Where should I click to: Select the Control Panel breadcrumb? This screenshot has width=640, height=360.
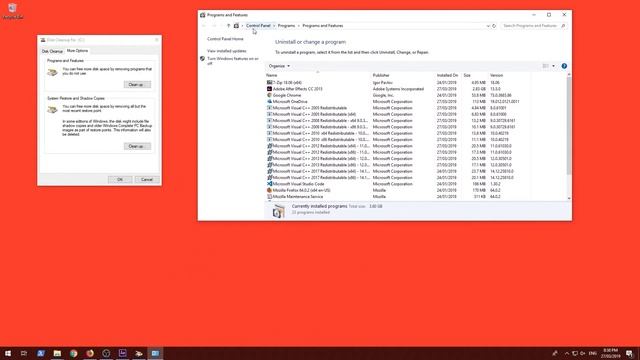pos(258,26)
